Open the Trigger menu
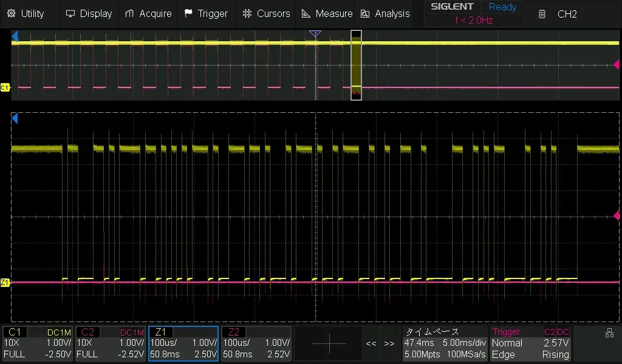 [x=207, y=13]
